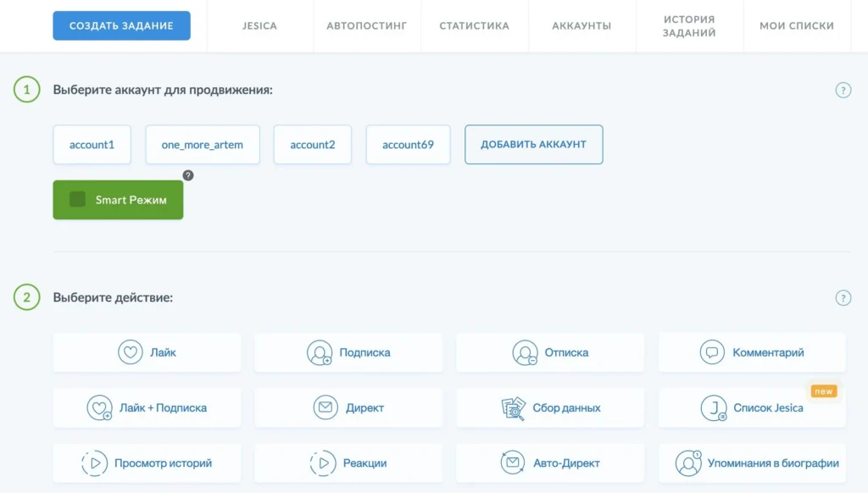Click the speech bubble icon for Комментарий

point(712,352)
